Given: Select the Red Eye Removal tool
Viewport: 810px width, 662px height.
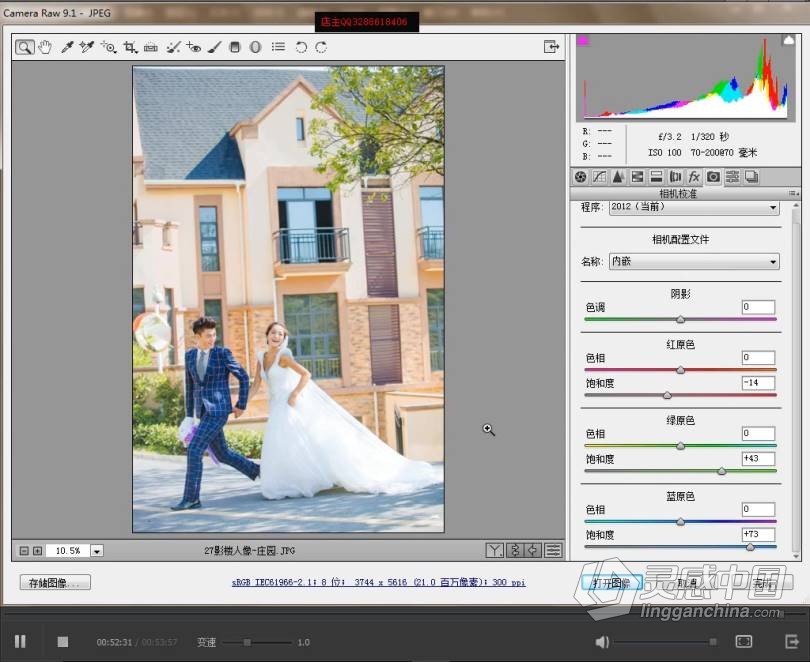Looking at the screenshot, I should point(194,47).
